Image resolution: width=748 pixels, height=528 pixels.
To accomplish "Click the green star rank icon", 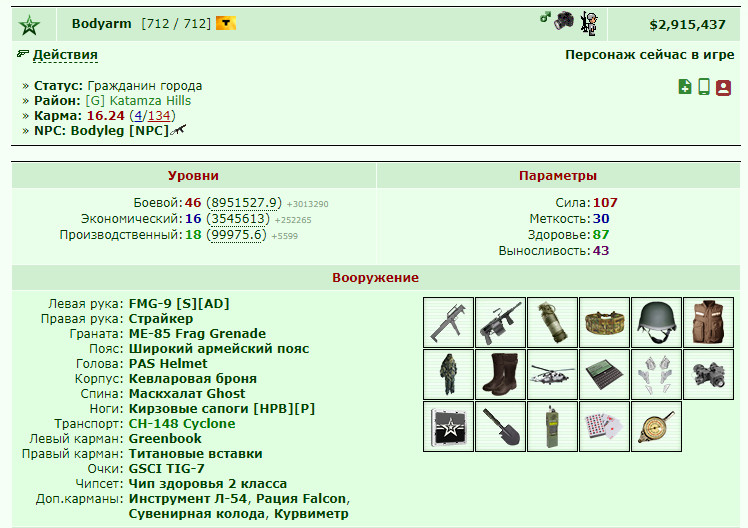I will coord(30,25).
